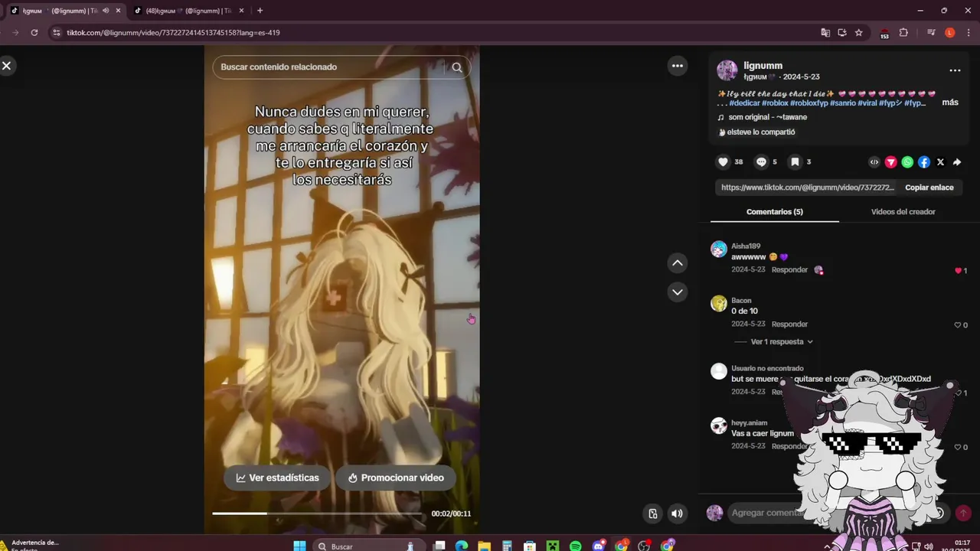Close the TikTok video viewer
The image size is (980, 551).
pyautogui.click(x=6, y=66)
